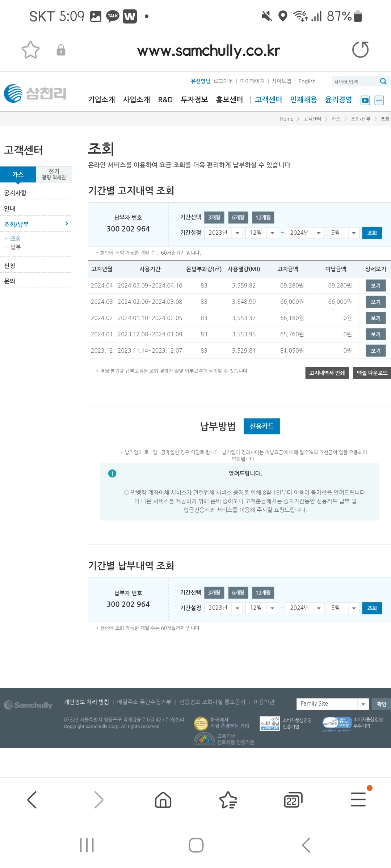The width and height of the screenshot is (391, 868).
Task: Open the browser bookmarks list icon
Action: point(228,800)
